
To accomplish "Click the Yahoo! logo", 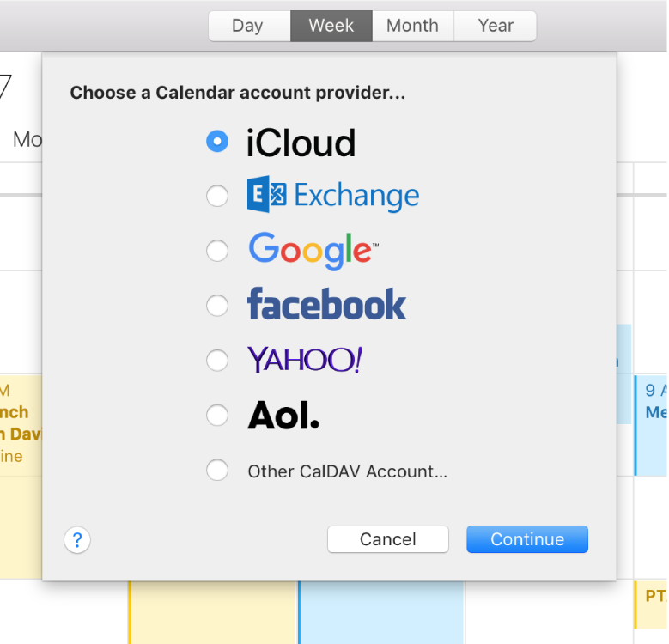I will click(x=305, y=360).
